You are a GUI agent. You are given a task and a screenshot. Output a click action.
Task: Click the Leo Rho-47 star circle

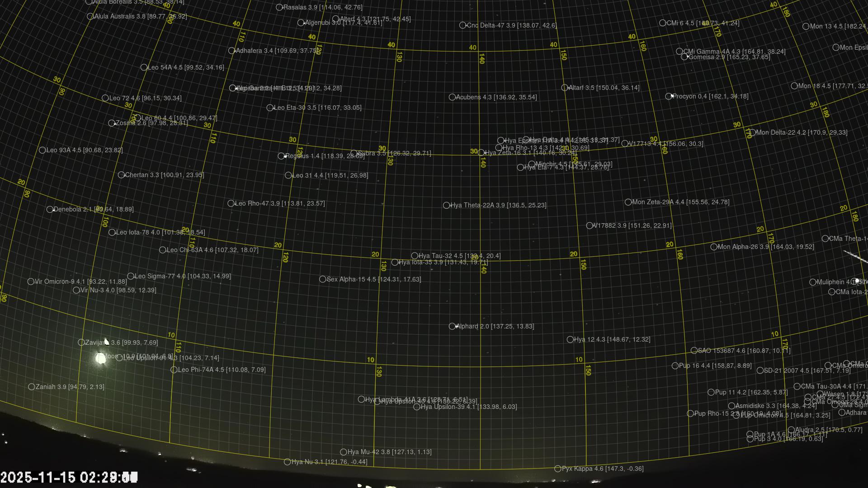(x=231, y=203)
